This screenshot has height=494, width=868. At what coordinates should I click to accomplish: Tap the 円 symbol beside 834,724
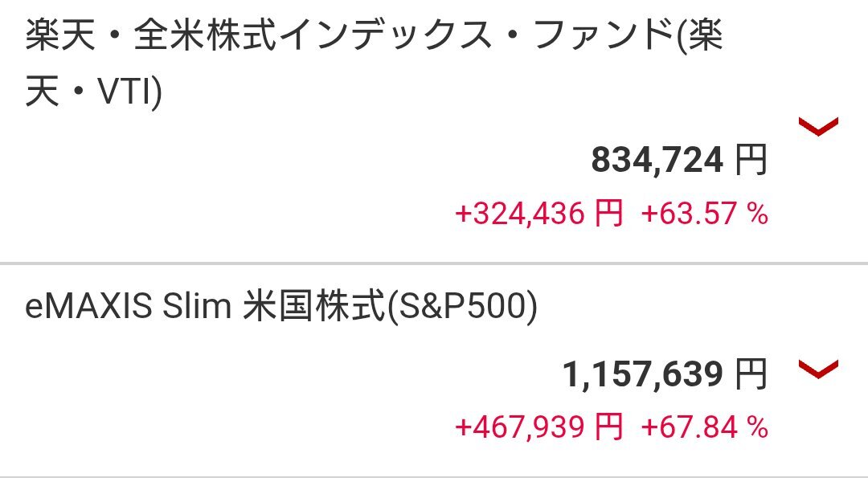coord(751,159)
